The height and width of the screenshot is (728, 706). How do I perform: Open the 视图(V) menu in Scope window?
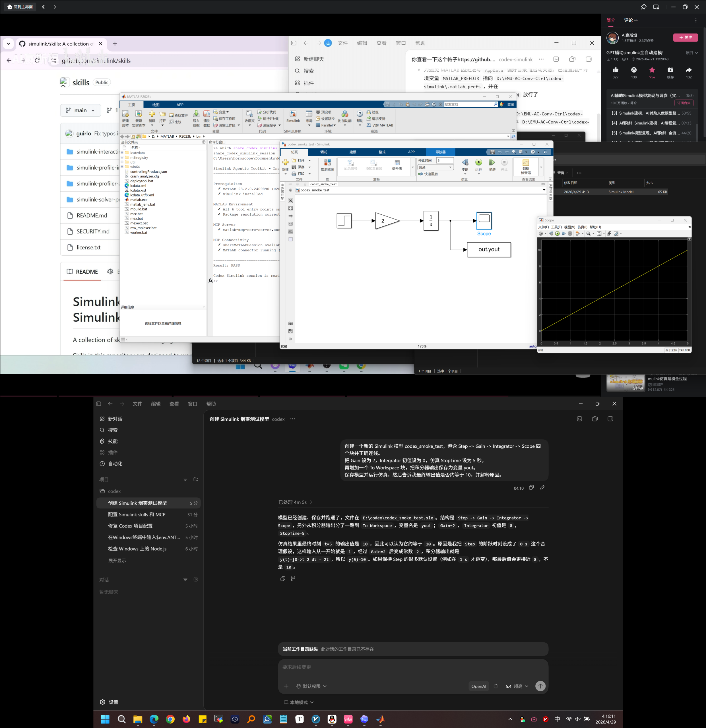click(x=569, y=227)
